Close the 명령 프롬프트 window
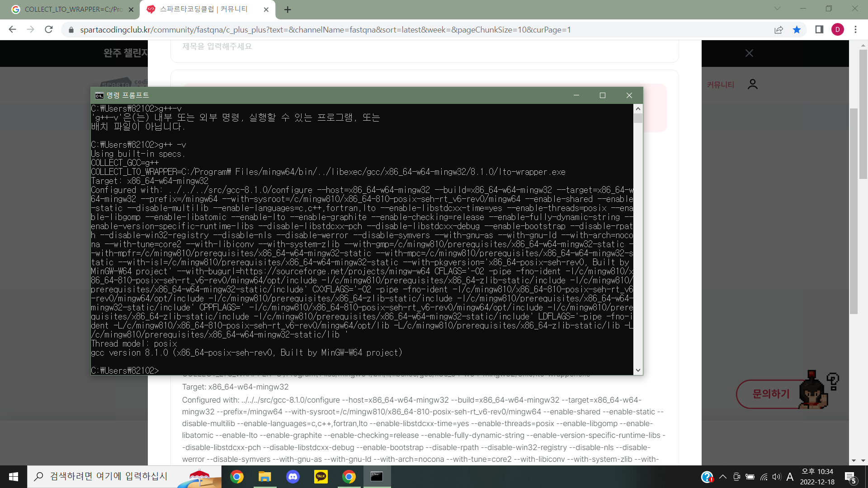 pyautogui.click(x=629, y=95)
